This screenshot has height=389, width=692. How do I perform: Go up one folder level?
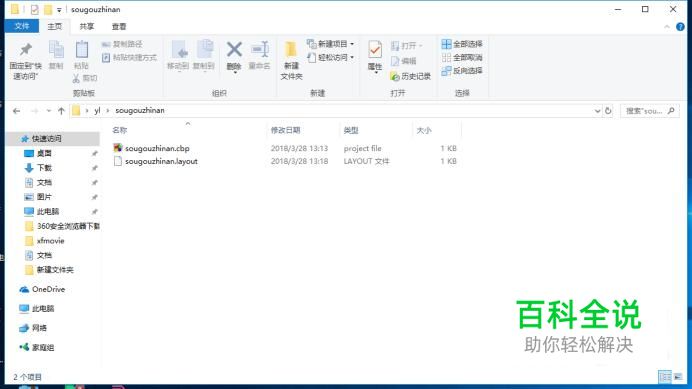[x=61, y=111]
